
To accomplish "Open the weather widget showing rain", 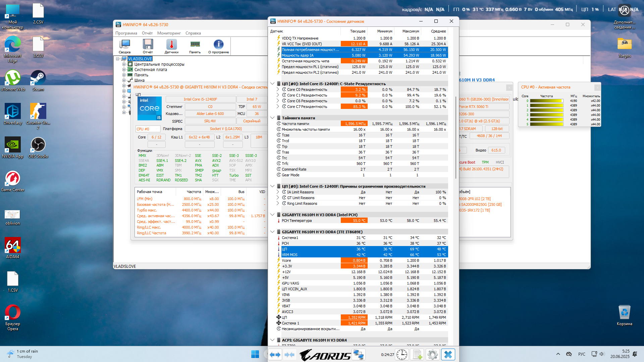I will coord(23,354).
